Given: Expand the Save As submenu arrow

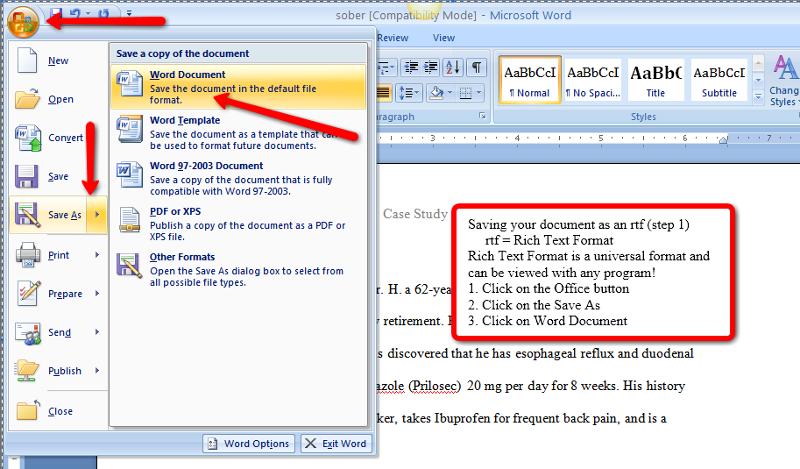Looking at the screenshot, I should (97, 215).
